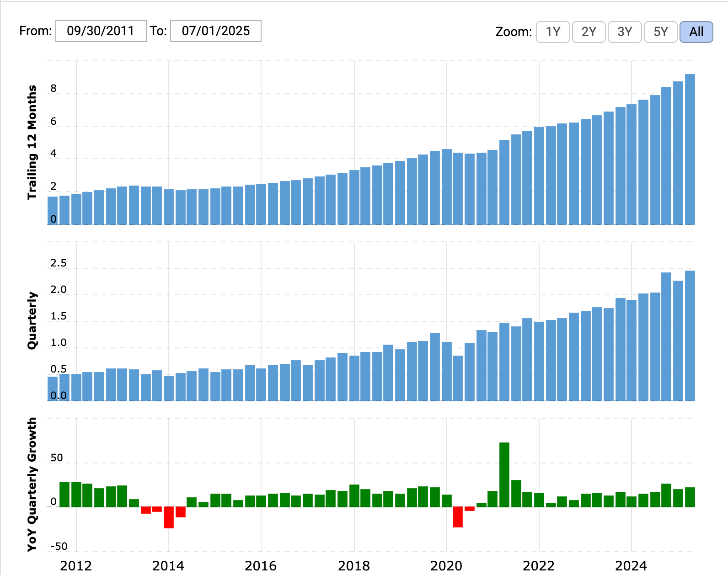Select the 3Y zoom button

point(625,32)
